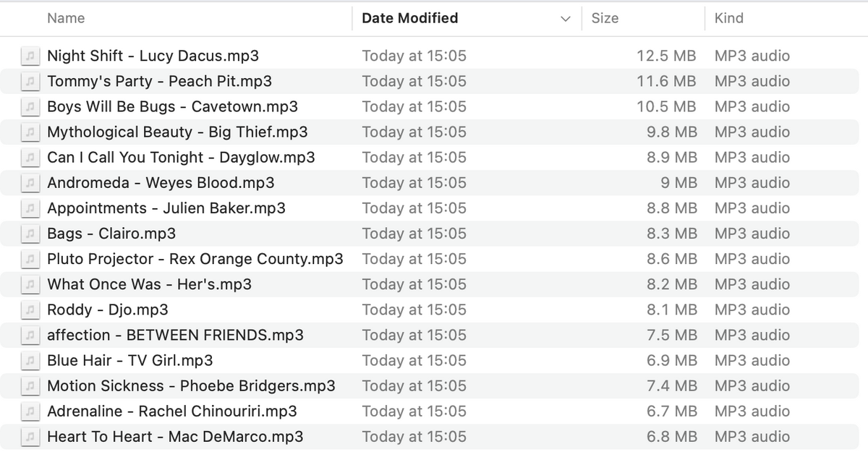Click the 9.8 MB size value
The width and height of the screenshot is (868, 452).
tap(672, 132)
